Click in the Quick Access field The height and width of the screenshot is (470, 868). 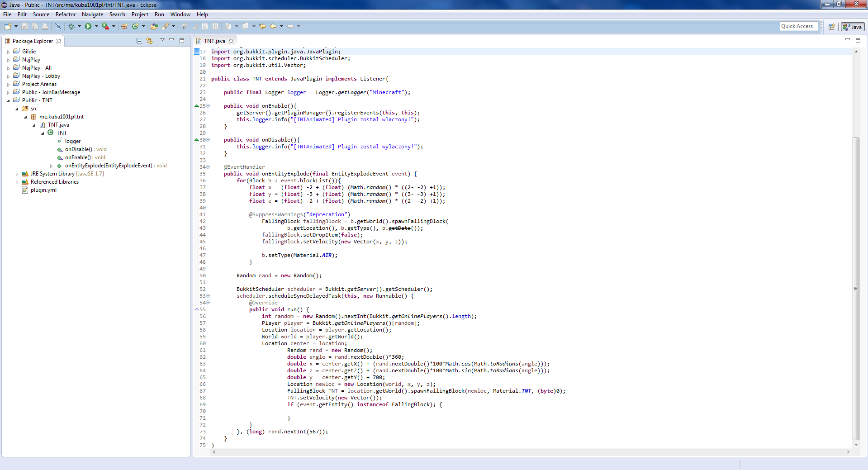pos(799,26)
